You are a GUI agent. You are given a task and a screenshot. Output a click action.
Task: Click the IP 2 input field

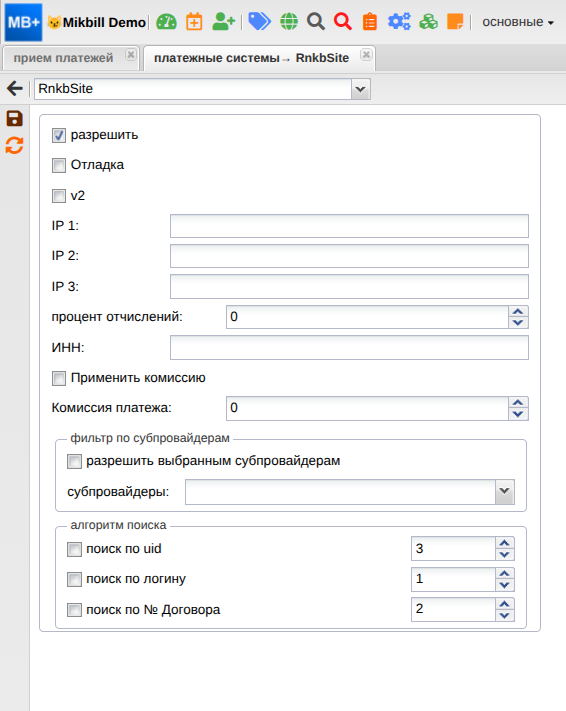coord(349,256)
